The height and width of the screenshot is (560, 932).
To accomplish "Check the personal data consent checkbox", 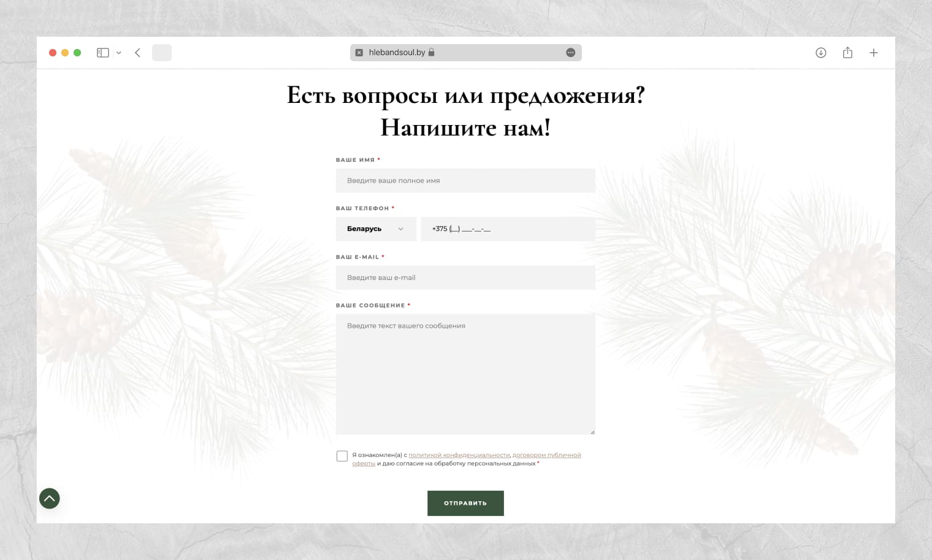I will coord(342,456).
